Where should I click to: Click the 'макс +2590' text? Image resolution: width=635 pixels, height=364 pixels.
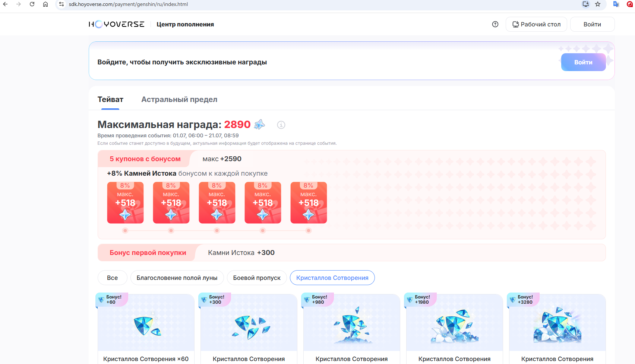click(x=222, y=159)
